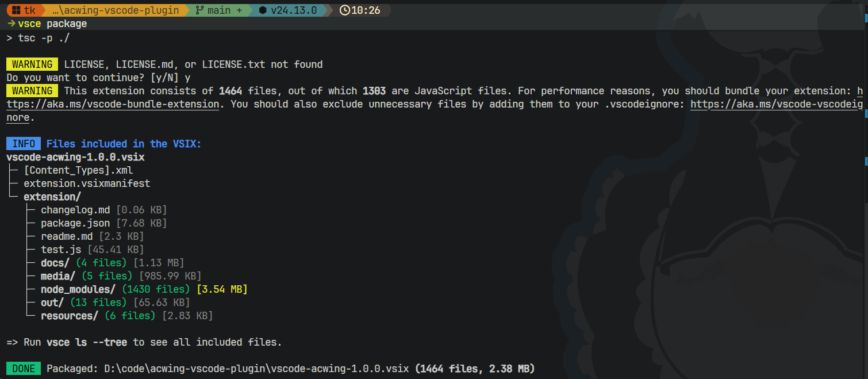Image resolution: width=868 pixels, height=379 pixels.
Task: Click package.json tree entry
Action: point(75,223)
